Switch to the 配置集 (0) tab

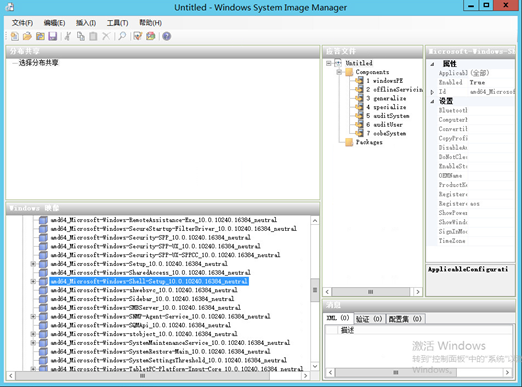[x=405, y=319]
